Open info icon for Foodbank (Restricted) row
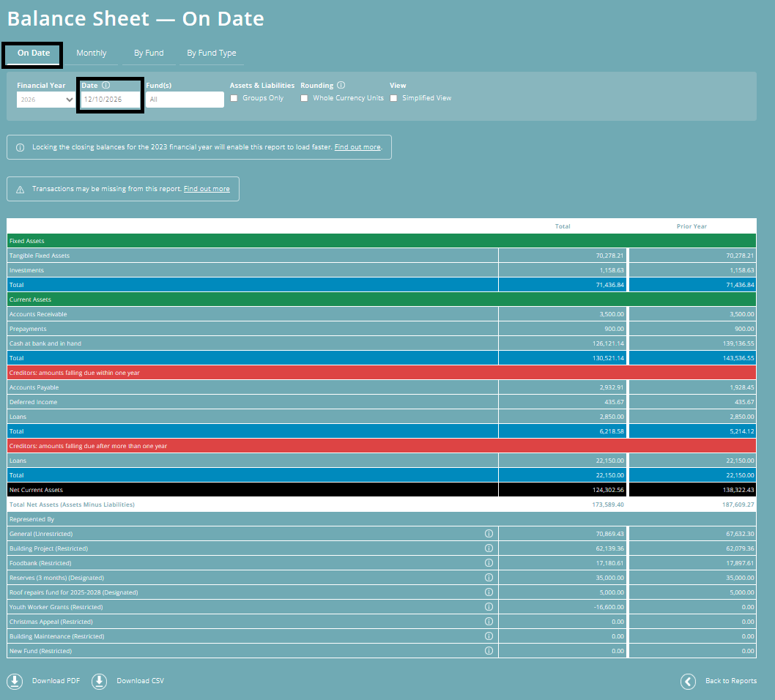Image resolution: width=775 pixels, height=700 pixels. [x=489, y=562]
